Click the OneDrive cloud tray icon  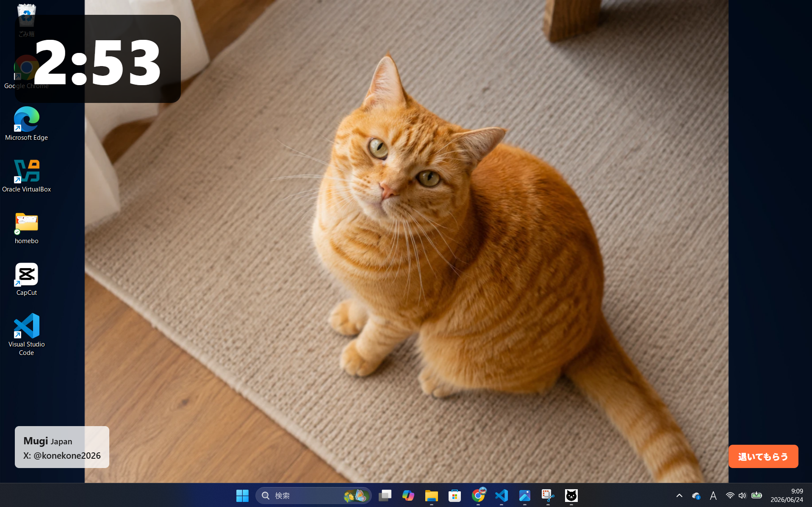click(x=696, y=496)
